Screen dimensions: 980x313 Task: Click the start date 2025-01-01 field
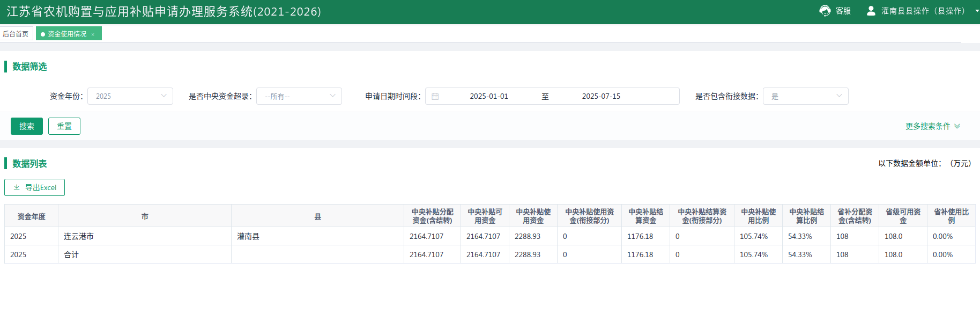pyautogui.click(x=488, y=96)
